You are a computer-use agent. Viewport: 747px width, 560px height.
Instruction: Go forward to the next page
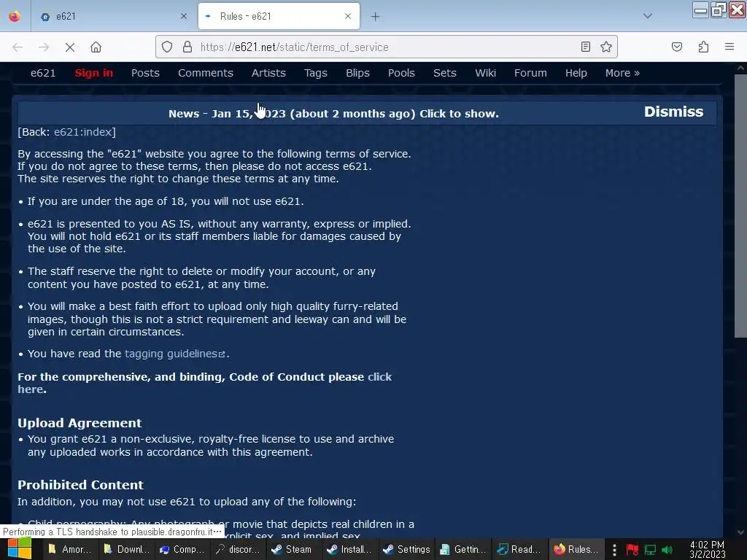(x=44, y=47)
